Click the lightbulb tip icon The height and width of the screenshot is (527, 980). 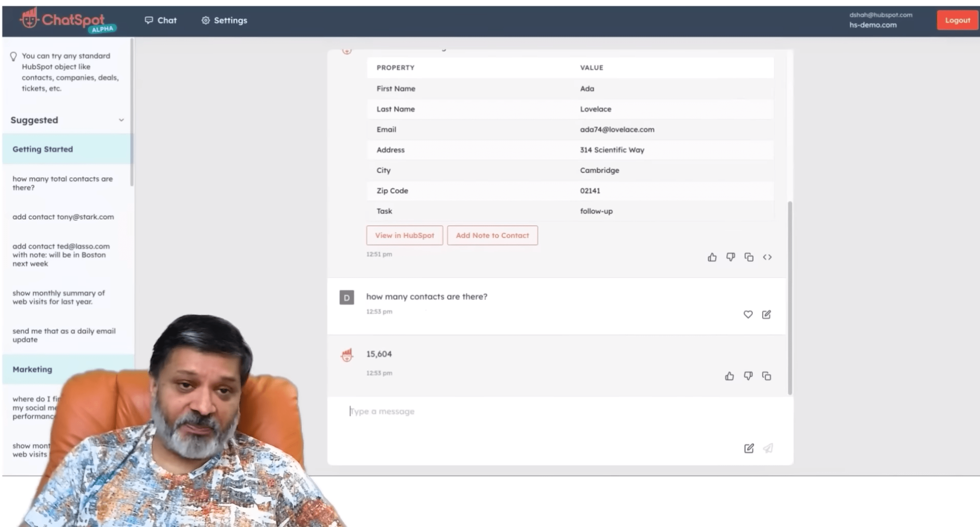tap(13, 56)
